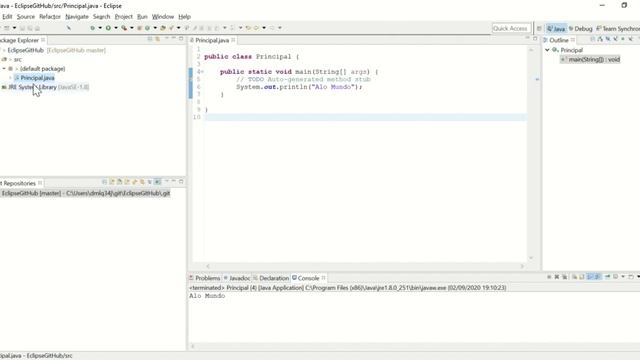Select the (default package) node
Image resolution: width=640 pixels, height=360 pixels.
[x=42, y=69]
